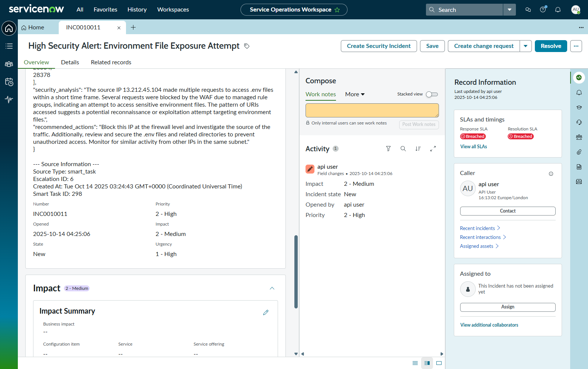Collapse the Impact section
The width and height of the screenshot is (588, 369).
[272, 288]
